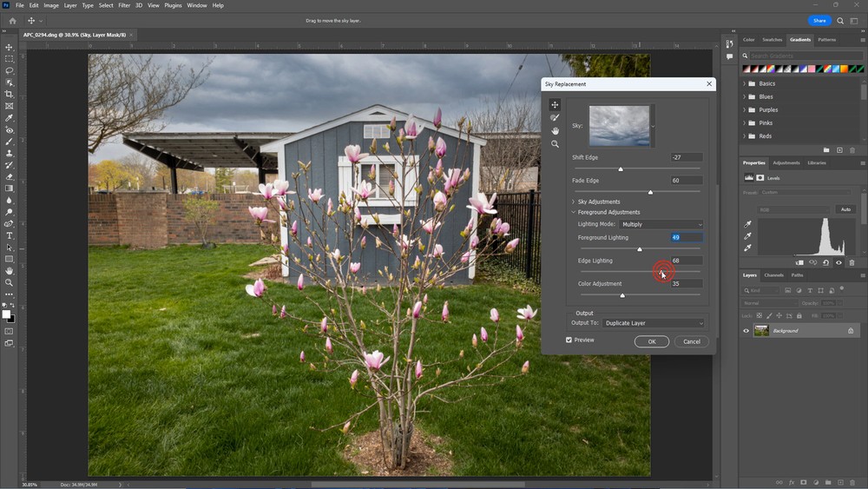This screenshot has height=489, width=868.
Task: Delete adjustment via Properties trash icon
Action: [x=852, y=262]
